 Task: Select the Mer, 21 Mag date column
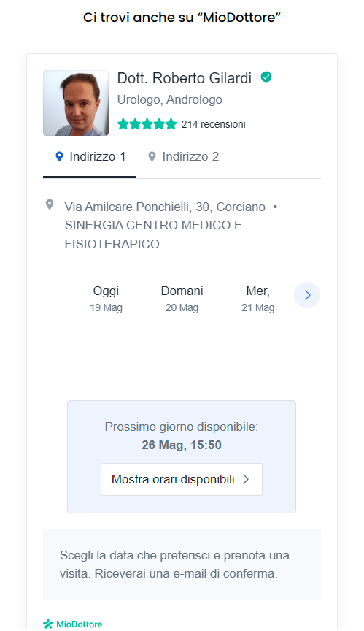tap(258, 299)
